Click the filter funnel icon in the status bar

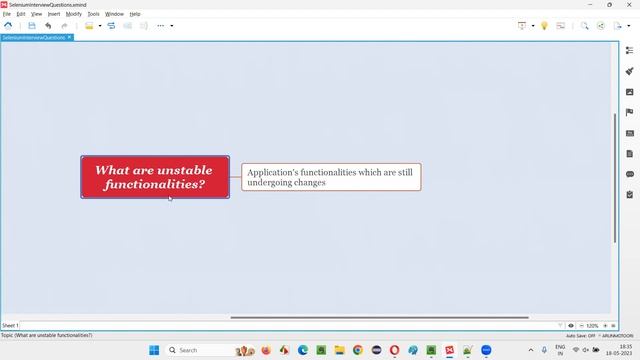(560, 325)
